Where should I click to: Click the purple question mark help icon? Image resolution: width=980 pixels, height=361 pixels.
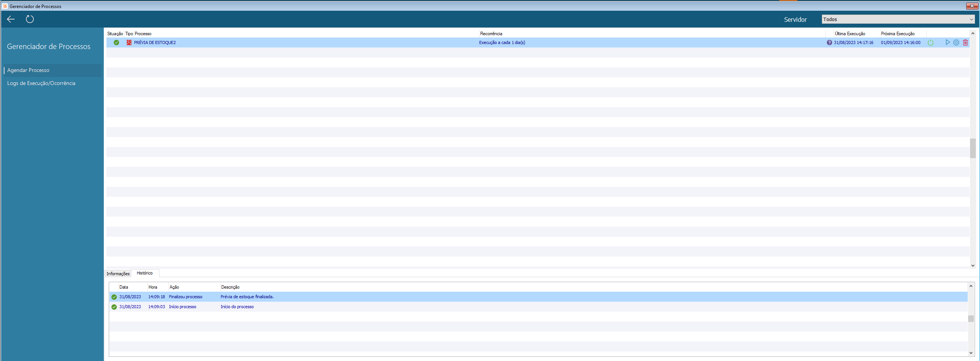pyautogui.click(x=829, y=42)
